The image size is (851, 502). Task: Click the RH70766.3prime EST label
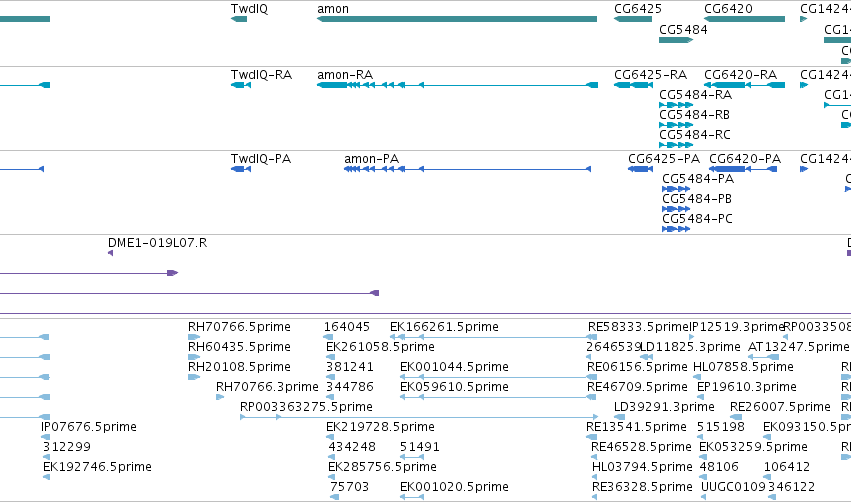pyautogui.click(x=267, y=387)
